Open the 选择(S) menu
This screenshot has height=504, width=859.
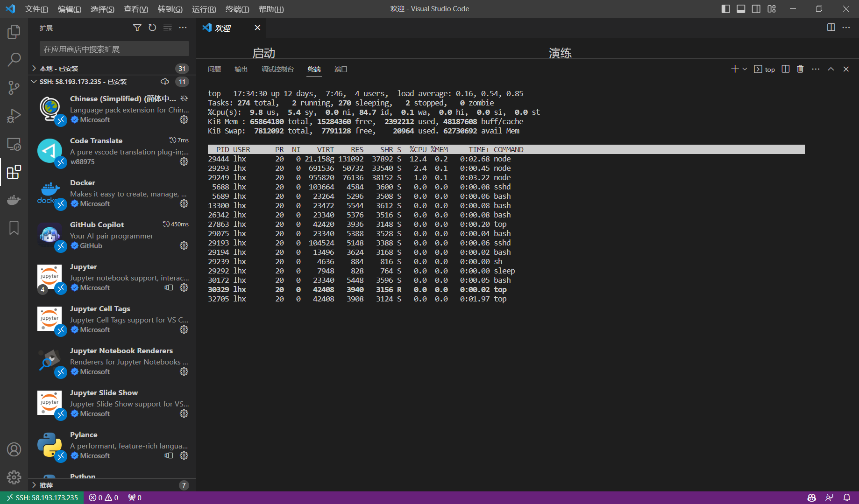click(102, 9)
